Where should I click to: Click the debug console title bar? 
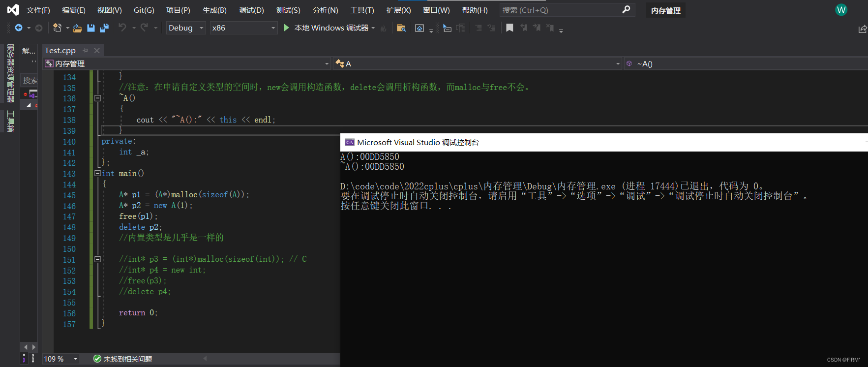click(x=604, y=142)
